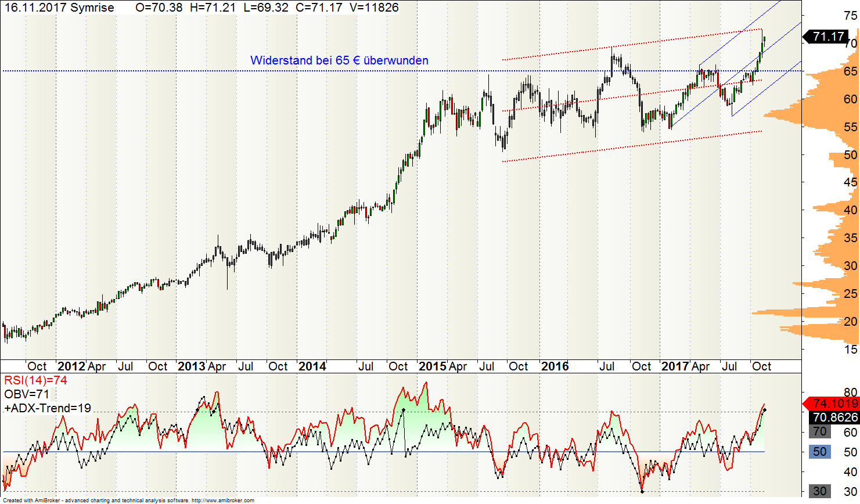Click the '75' label on the price axis
This screenshot has width=860, height=504.
(x=851, y=16)
